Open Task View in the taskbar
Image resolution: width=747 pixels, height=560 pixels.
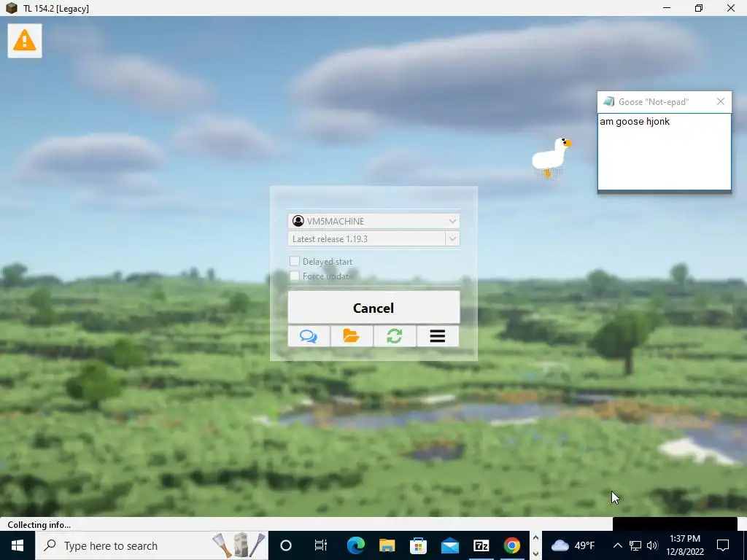click(x=321, y=545)
